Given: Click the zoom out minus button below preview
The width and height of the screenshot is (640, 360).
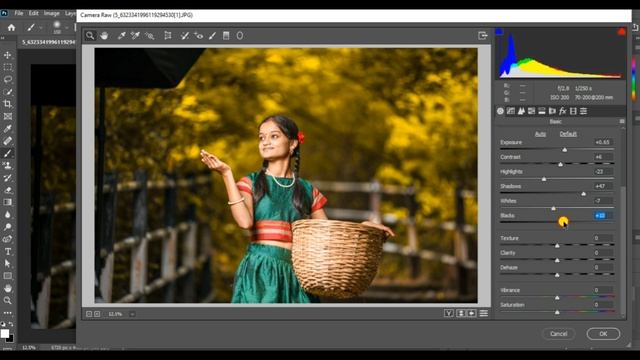Looking at the screenshot, I should pos(89,314).
